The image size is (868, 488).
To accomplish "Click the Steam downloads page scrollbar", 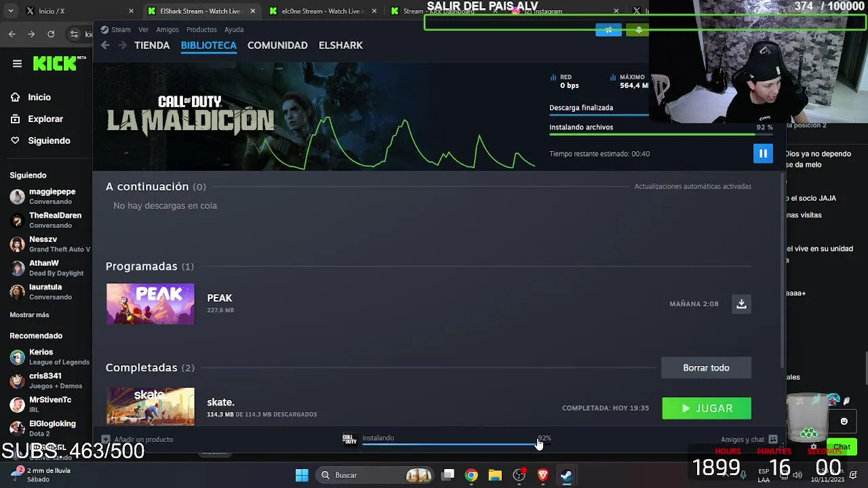I will [782, 271].
